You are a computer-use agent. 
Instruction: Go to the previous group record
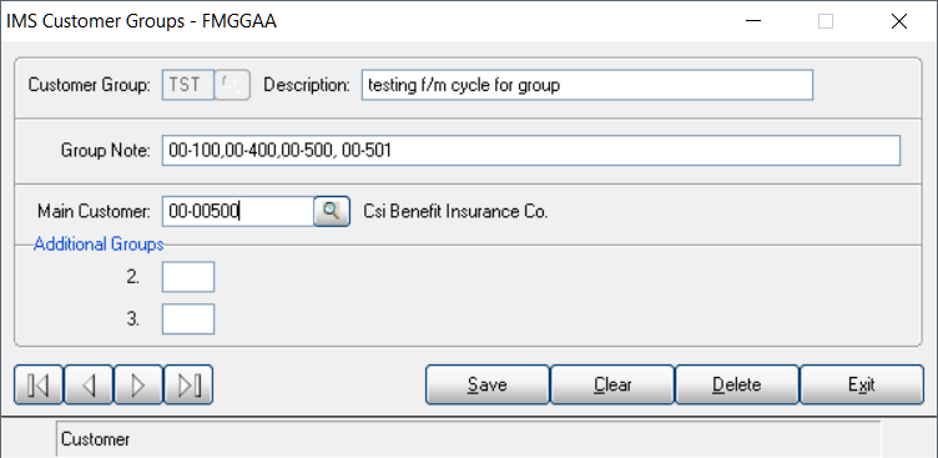click(x=89, y=385)
